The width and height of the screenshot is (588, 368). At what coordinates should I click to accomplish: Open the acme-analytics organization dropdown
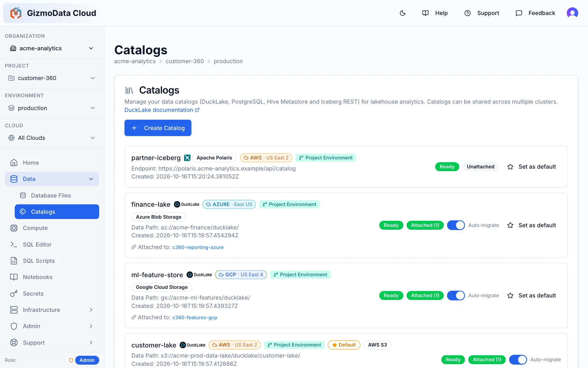52,48
